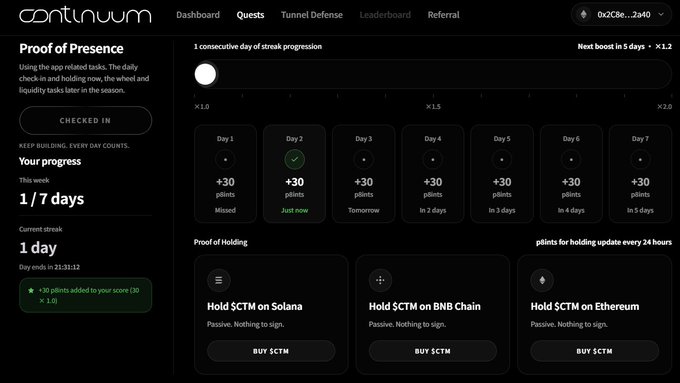Go to Tunnel Defense
Viewport: 680px width, 383px height.
(x=311, y=15)
